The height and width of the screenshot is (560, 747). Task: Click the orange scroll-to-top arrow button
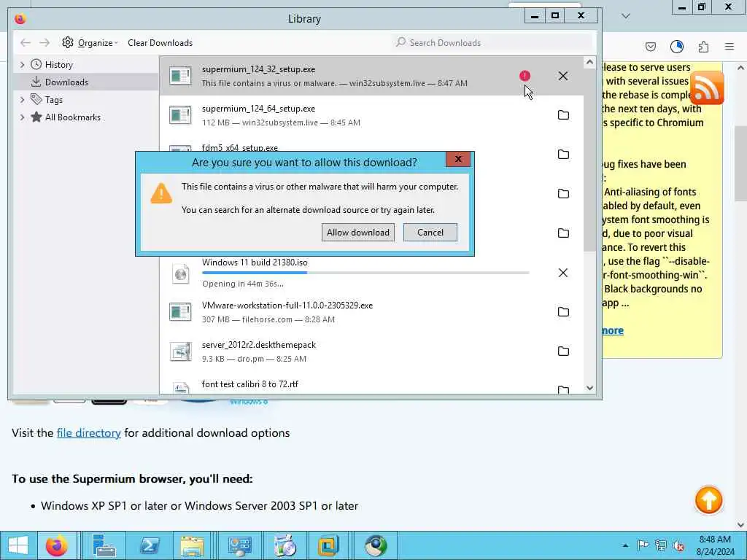coord(708,500)
